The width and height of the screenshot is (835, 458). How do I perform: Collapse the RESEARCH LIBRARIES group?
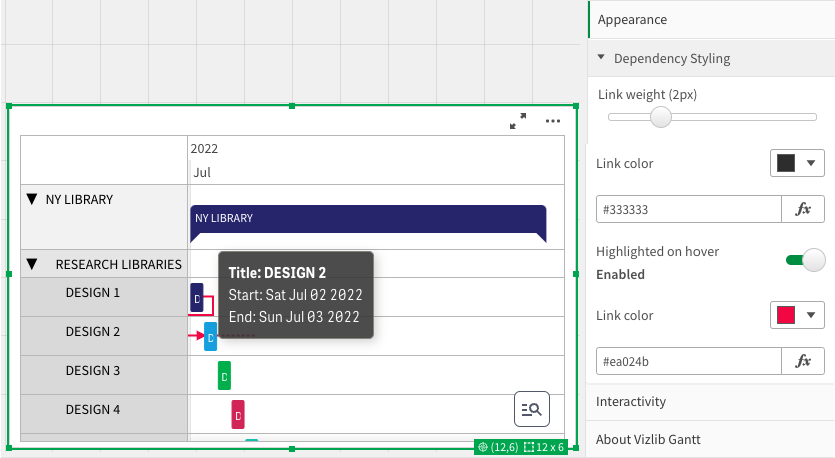(x=32, y=264)
